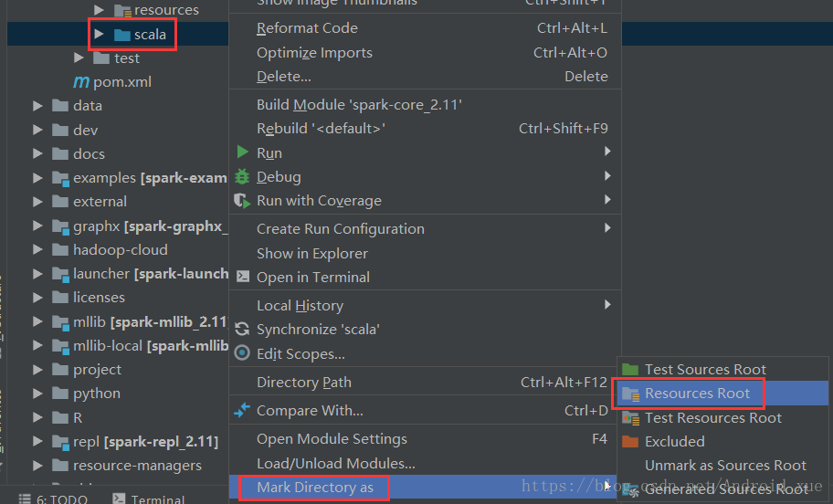Open the Local History submenu arrow
The width and height of the screenshot is (833, 504).
click(607, 304)
